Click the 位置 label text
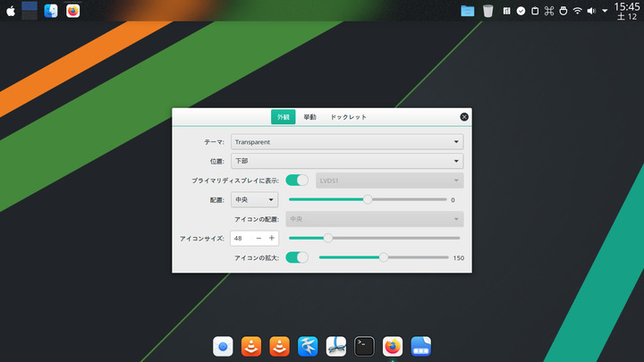644x362 pixels. [217, 161]
